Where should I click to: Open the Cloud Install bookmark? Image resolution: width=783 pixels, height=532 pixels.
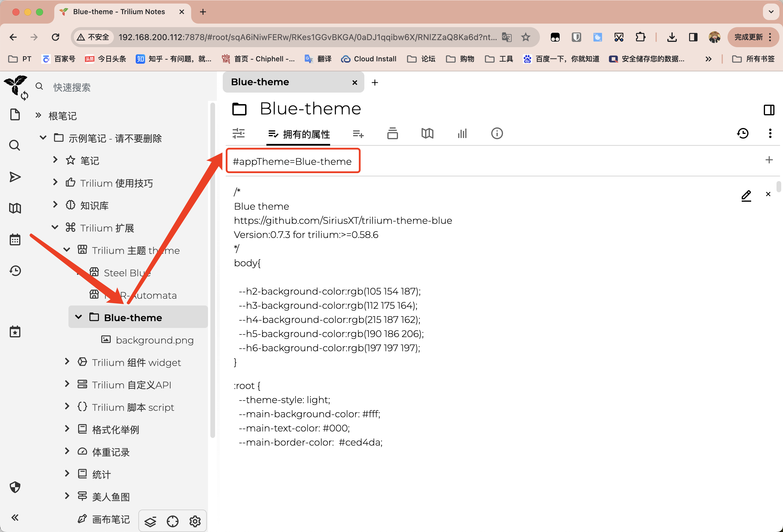(x=368, y=59)
